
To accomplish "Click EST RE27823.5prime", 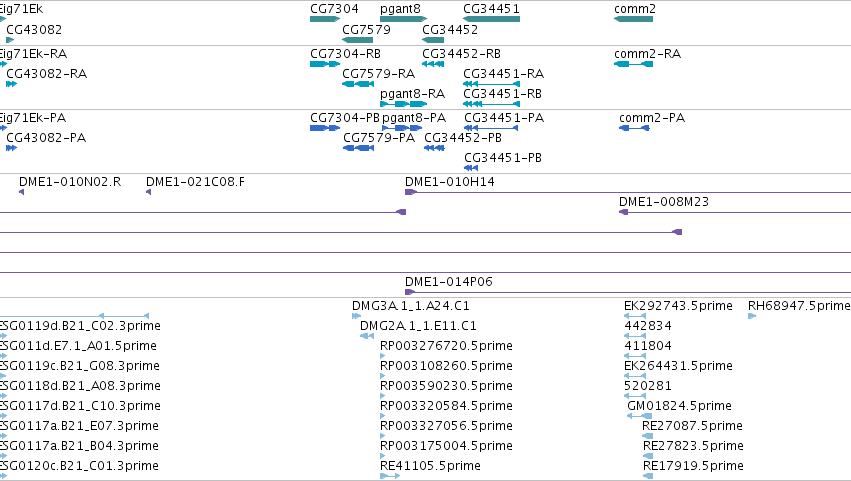I will [693, 446].
